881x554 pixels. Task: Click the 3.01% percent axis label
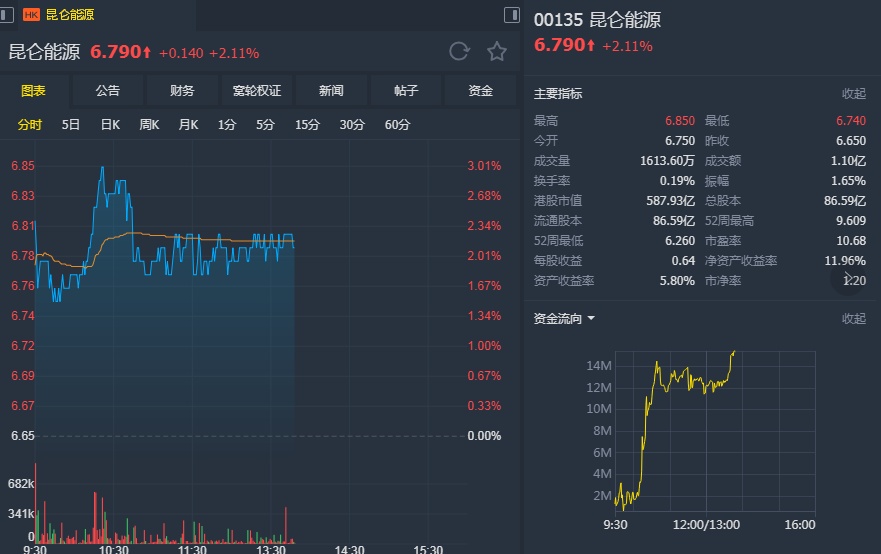[x=484, y=166]
